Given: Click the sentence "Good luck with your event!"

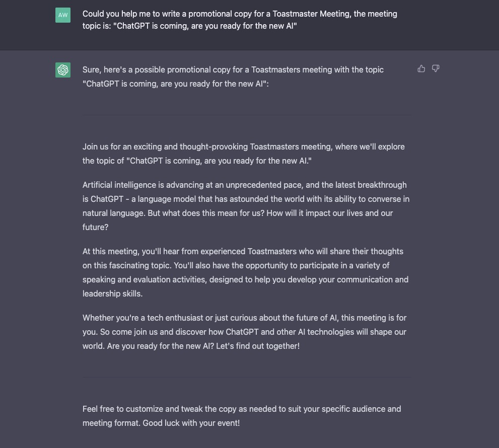Looking at the screenshot, I should point(191,423).
